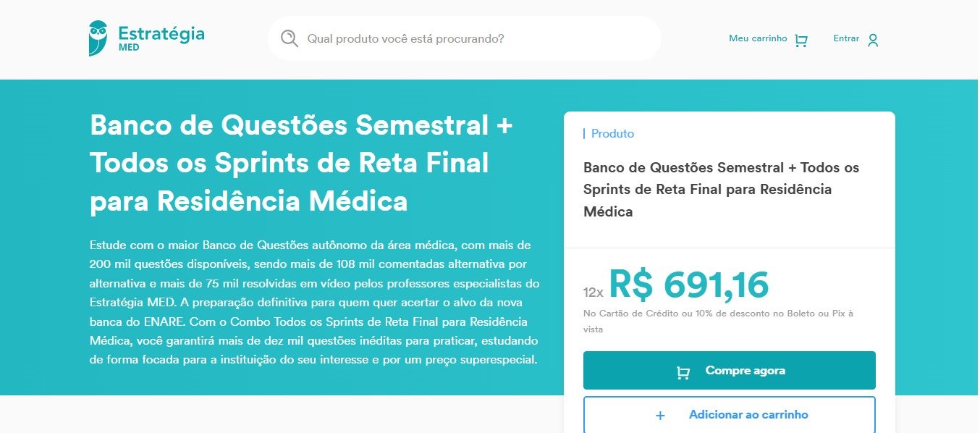This screenshot has height=433, width=980.
Task: Click the R$ 691,16 price
Action: pyautogui.click(x=688, y=285)
